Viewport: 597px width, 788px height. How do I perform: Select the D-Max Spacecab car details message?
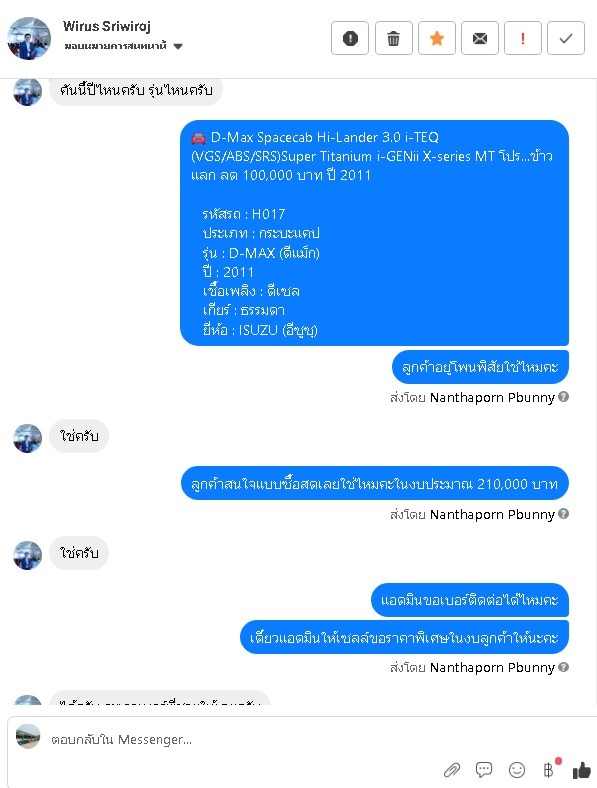point(374,233)
